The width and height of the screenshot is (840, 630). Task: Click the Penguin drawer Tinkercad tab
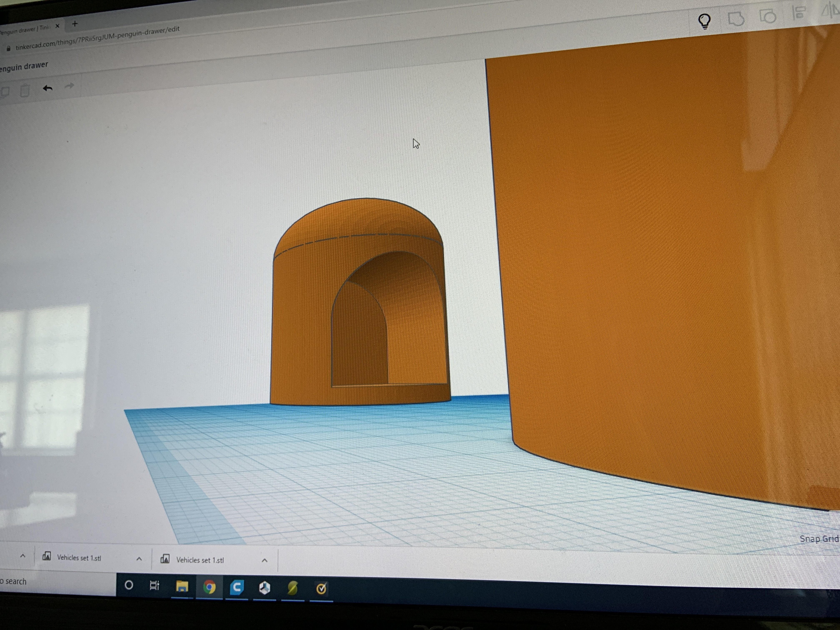coord(25,29)
